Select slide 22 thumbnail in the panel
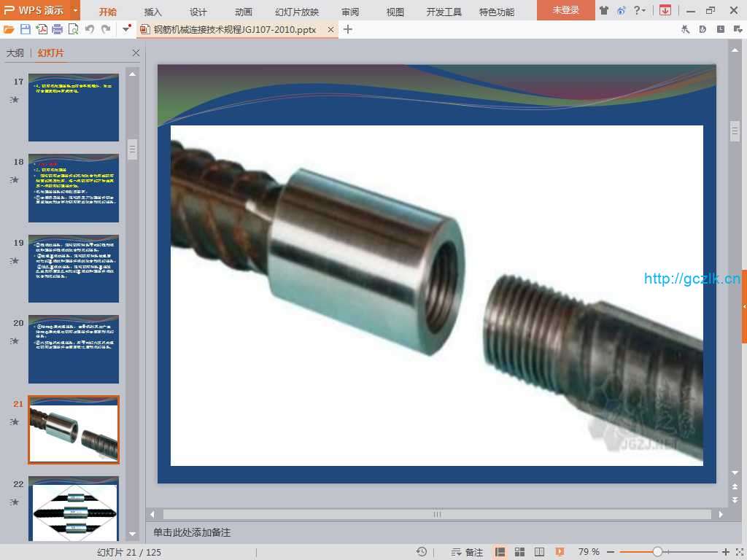This screenshot has height=560, width=747. [74, 507]
